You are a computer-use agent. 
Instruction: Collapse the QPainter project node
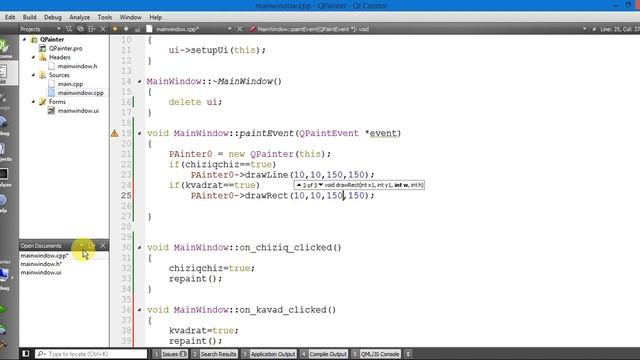(x=24, y=40)
